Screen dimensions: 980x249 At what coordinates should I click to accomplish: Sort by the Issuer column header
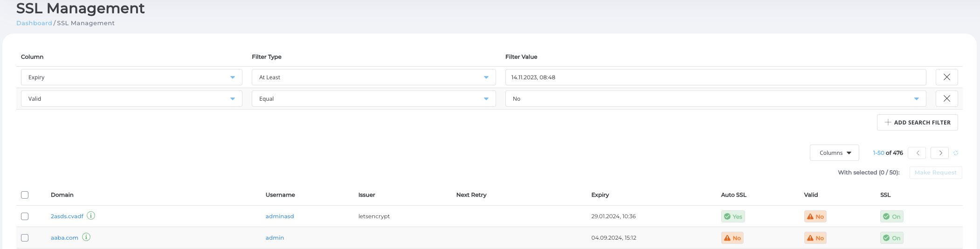[x=366, y=195]
